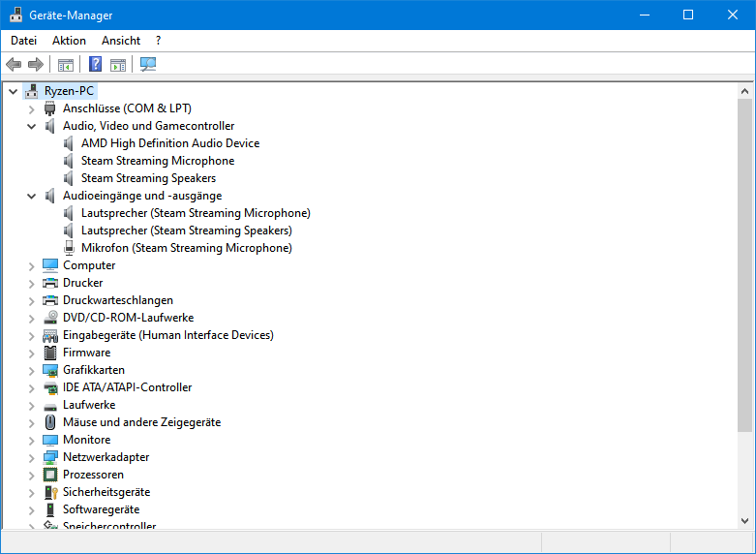Click the Monitore monitor icon

coord(50,440)
